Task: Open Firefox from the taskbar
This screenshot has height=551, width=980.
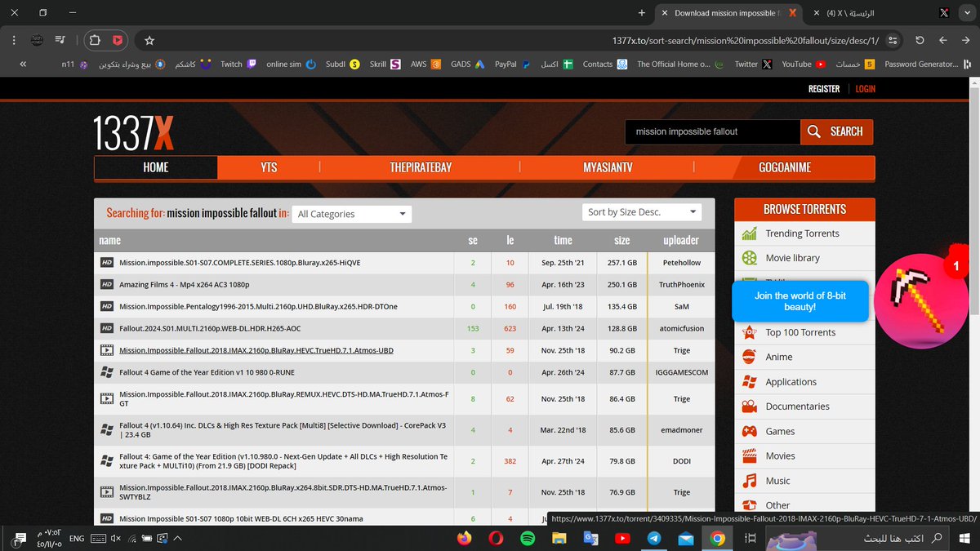Action: point(465,538)
